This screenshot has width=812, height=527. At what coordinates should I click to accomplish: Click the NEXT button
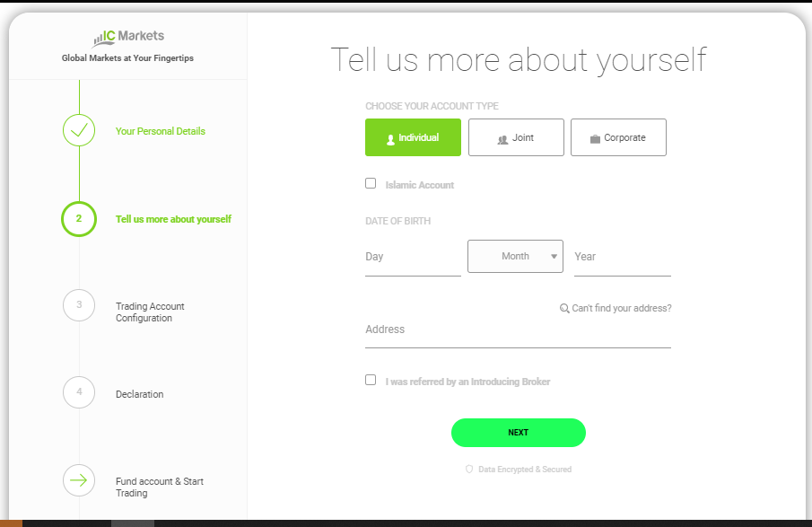coord(519,433)
